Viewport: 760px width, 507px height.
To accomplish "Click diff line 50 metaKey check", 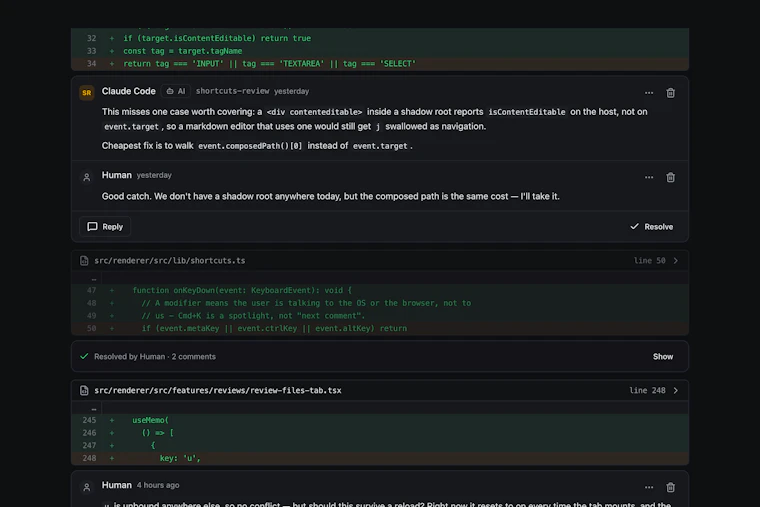I will tap(380, 328).
